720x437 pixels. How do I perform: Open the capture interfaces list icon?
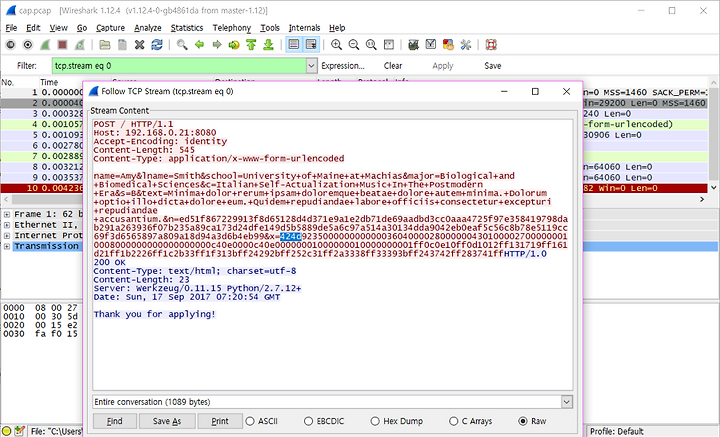tap(11, 45)
